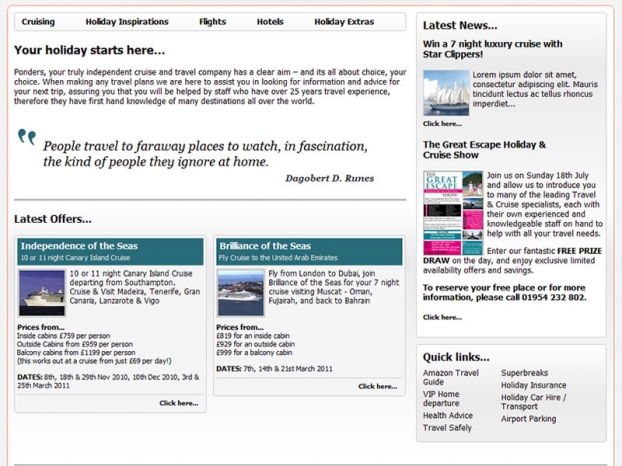Open Independence of the Seas offer title
Screen dimensions: 622x466
(79, 246)
